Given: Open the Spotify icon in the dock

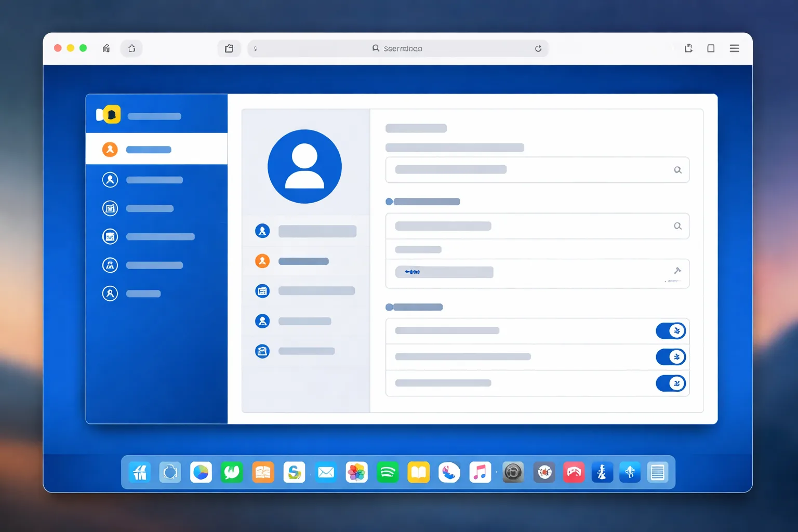Looking at the screenshot, I should click(x=388, y=472).
